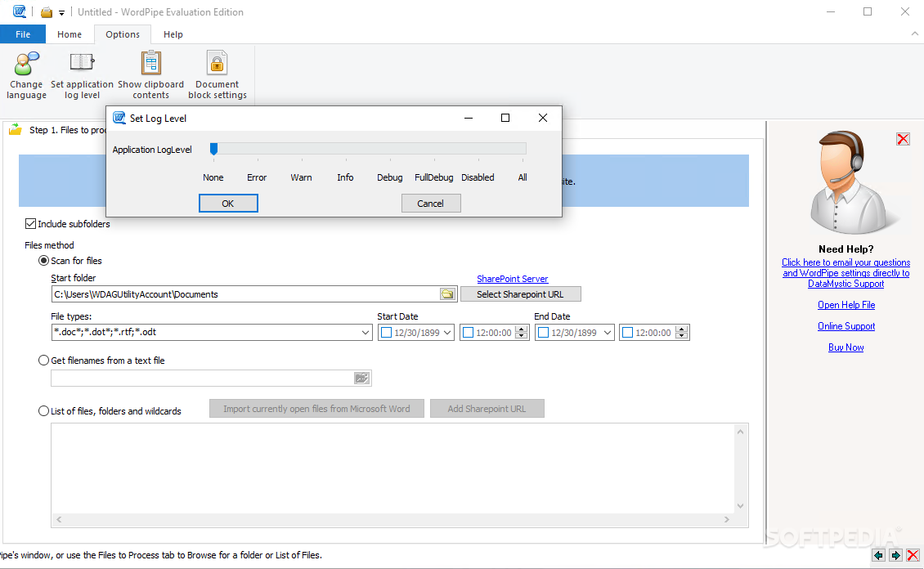Maximize the Set Log Level dialog

(x=505, y=118)
